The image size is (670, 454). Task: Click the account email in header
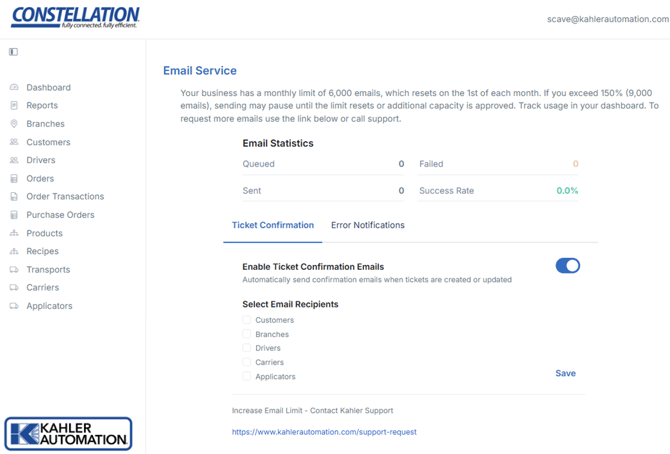point(603,19)
